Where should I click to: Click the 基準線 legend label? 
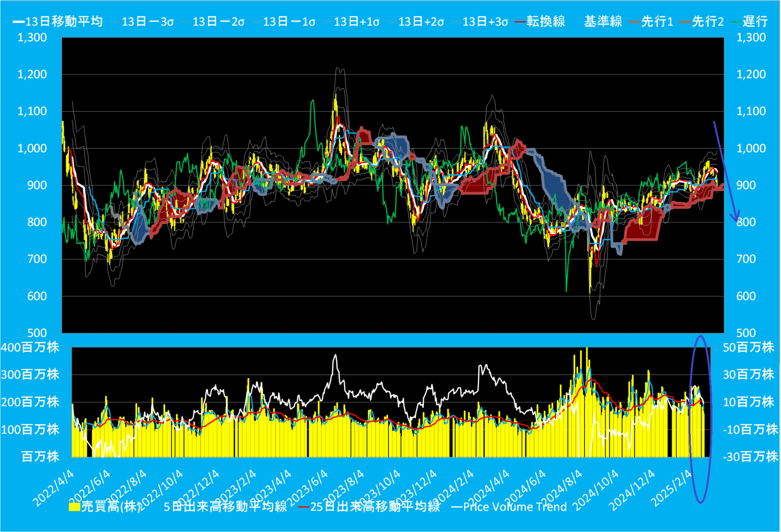pos(603,21)
